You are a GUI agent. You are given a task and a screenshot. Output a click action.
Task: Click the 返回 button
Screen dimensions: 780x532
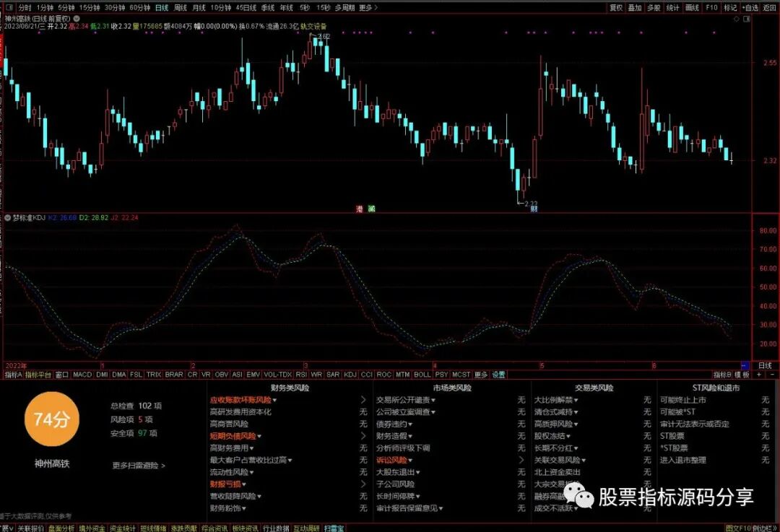tap(770, 7)
